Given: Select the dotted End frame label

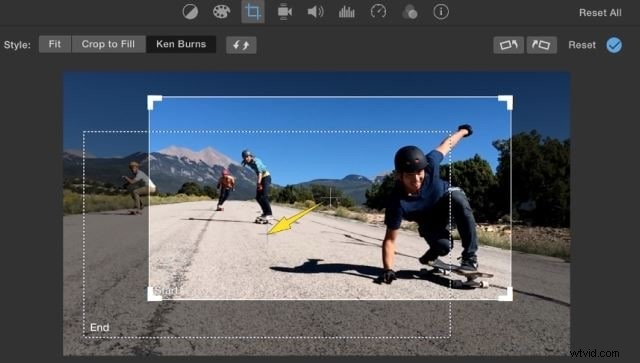Looking at the screenshot, I should 100,327.
